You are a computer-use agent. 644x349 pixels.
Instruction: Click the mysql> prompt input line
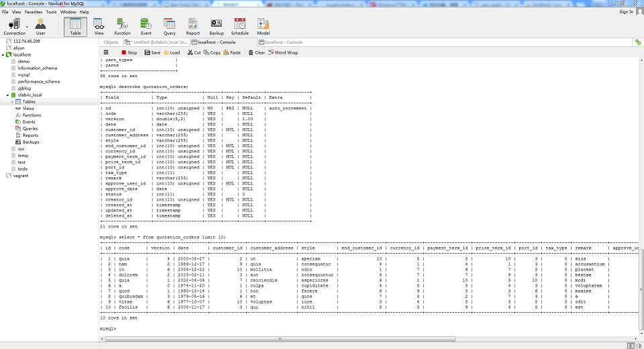108,328
